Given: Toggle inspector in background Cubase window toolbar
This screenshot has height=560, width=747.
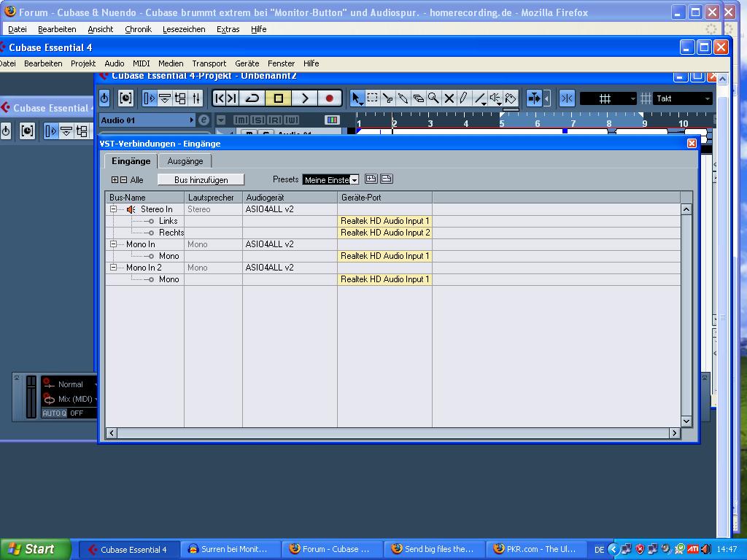Looking at the screenshot, I should 50,131.
